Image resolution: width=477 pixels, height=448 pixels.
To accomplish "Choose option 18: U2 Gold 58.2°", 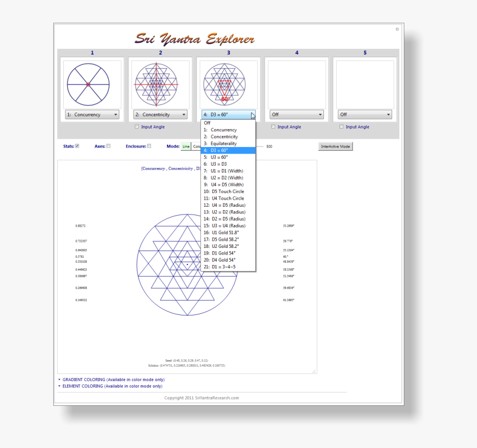I will coord(228,246).
